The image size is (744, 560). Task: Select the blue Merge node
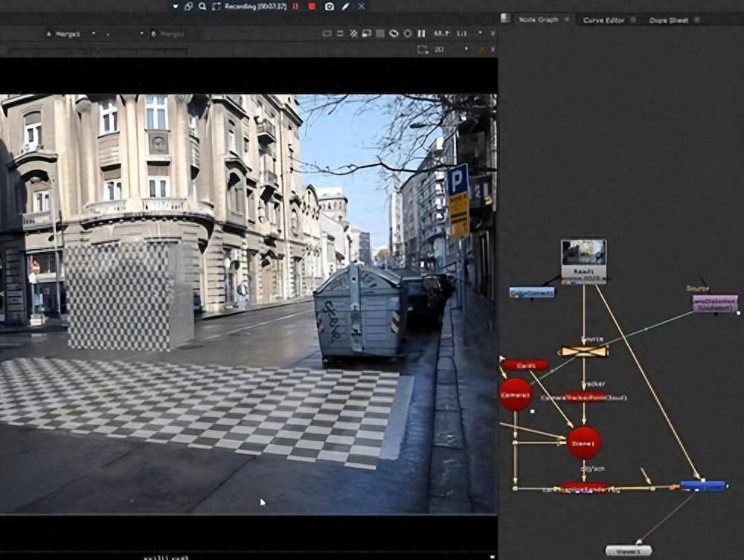703,486
